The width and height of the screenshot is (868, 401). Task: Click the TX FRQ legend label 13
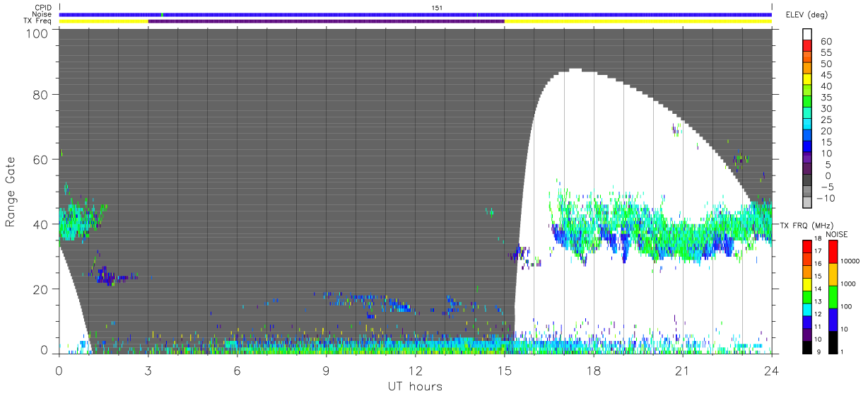coord(818,301)
